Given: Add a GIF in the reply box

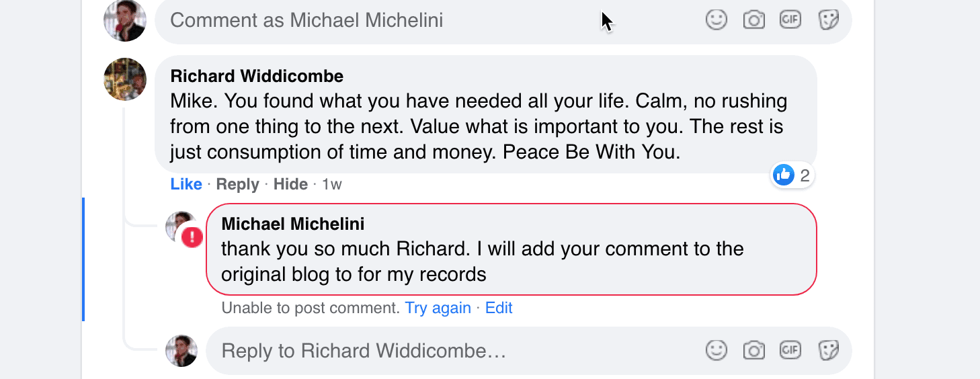Looking at the screenshot, I should pyautogui.click(x=790, y=350).
